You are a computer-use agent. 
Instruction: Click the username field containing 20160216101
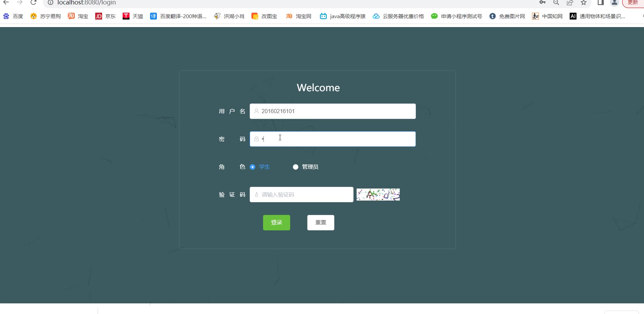[333, 111]
